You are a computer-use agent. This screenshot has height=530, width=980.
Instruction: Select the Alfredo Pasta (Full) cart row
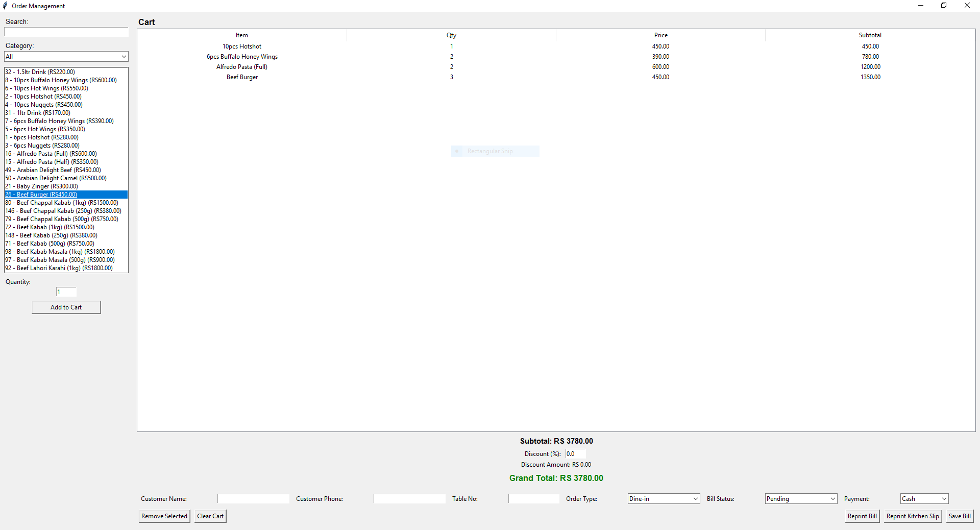pos(556,67)
